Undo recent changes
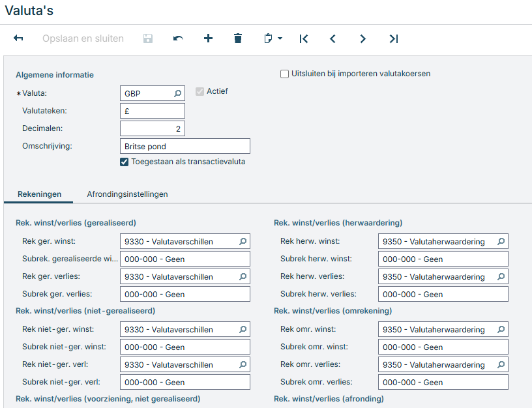Screen dimensions: 532x408 177,38
